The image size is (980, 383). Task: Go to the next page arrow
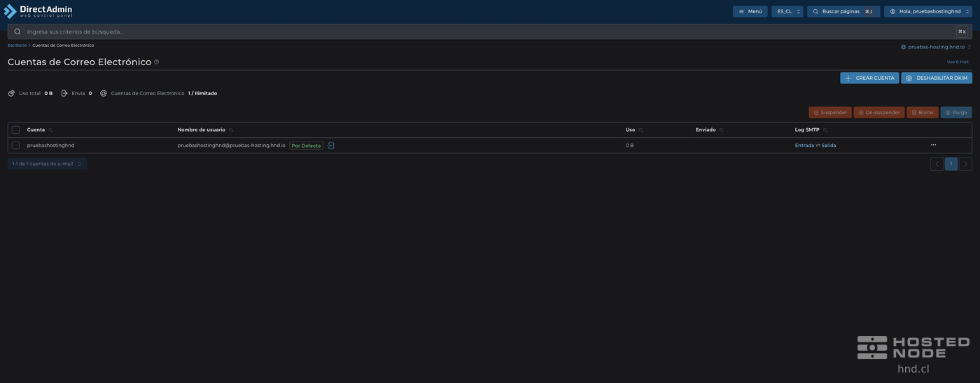click(x=965, y=164)
